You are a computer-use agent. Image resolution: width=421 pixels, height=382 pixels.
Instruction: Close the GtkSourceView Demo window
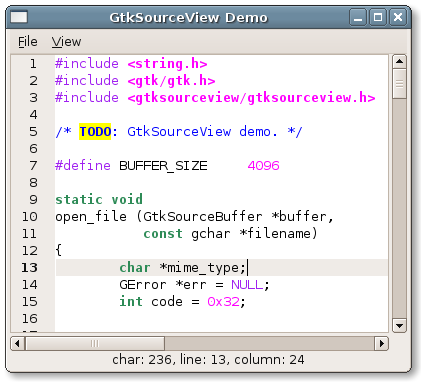pos(398,17)
